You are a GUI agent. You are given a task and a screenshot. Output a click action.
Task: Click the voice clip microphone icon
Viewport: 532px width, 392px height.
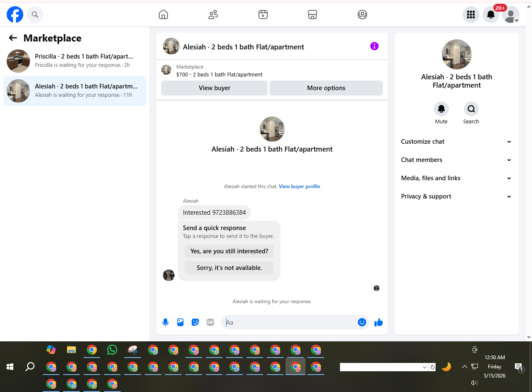(165, 322)
